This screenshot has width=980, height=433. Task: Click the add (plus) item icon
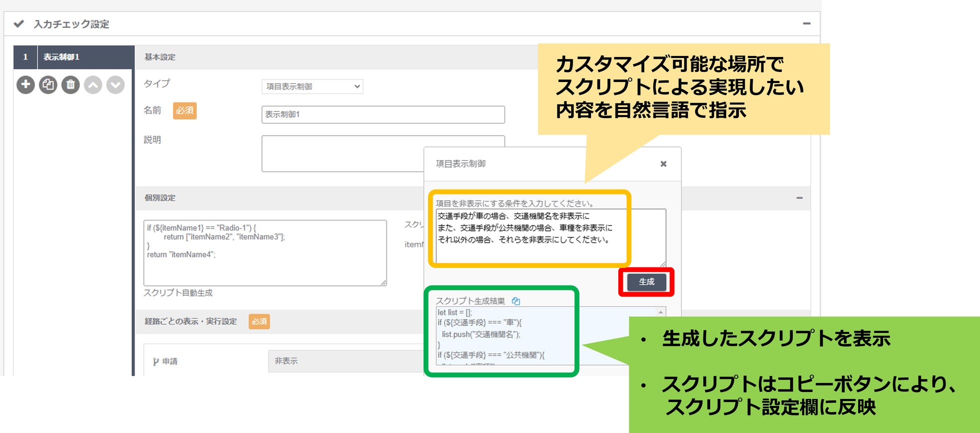pyautogui.click(x=25, y=84)
